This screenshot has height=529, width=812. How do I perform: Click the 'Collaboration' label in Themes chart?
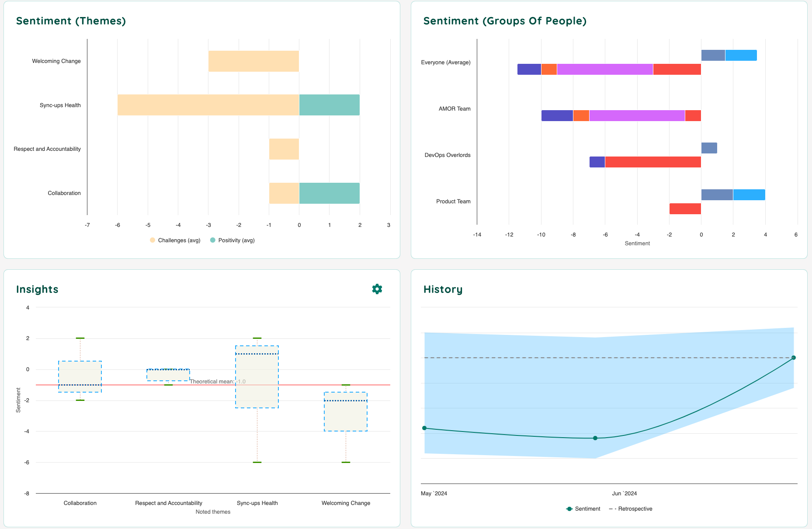pyautogui.click(x=64, y=193)
